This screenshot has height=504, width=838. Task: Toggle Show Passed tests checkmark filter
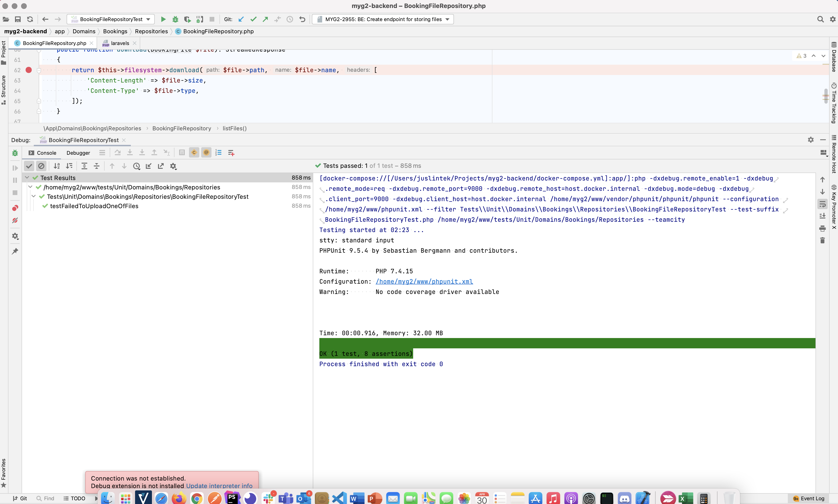[29, 166]
